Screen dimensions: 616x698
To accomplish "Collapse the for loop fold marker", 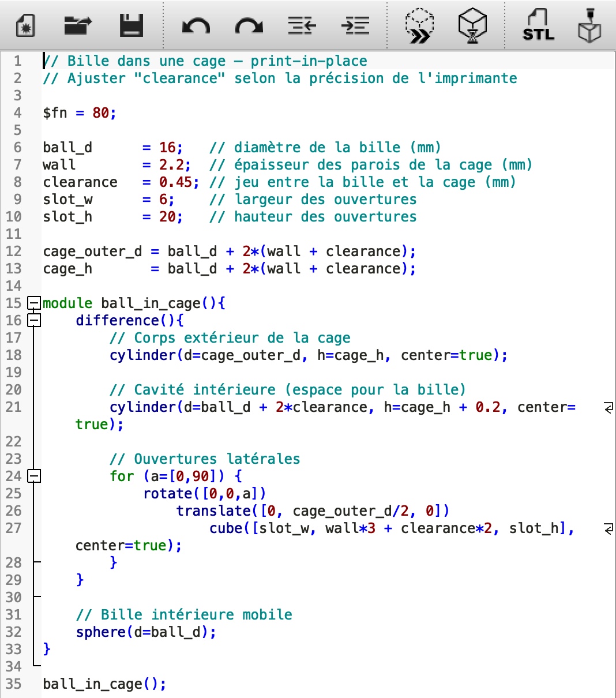I will (34, 476).
